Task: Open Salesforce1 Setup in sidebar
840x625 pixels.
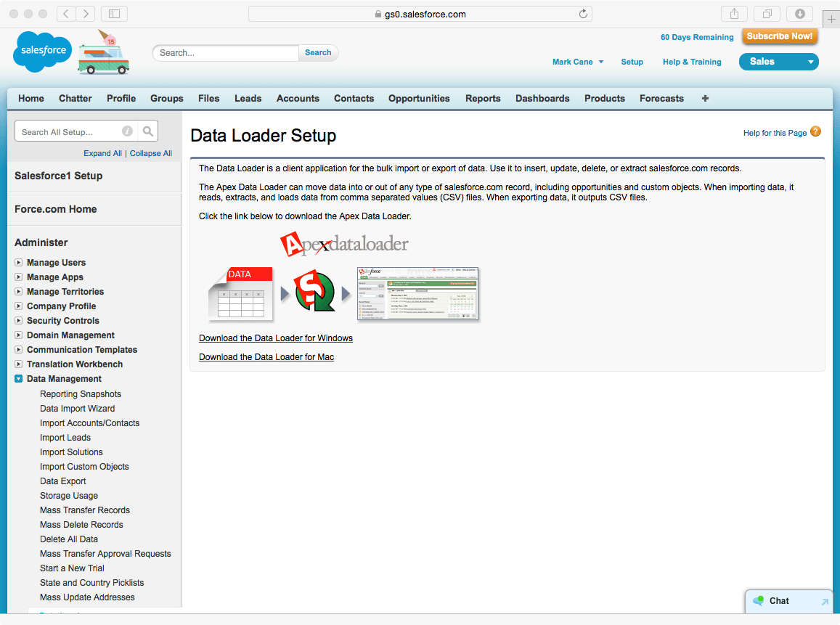Action: coord(58,176)
